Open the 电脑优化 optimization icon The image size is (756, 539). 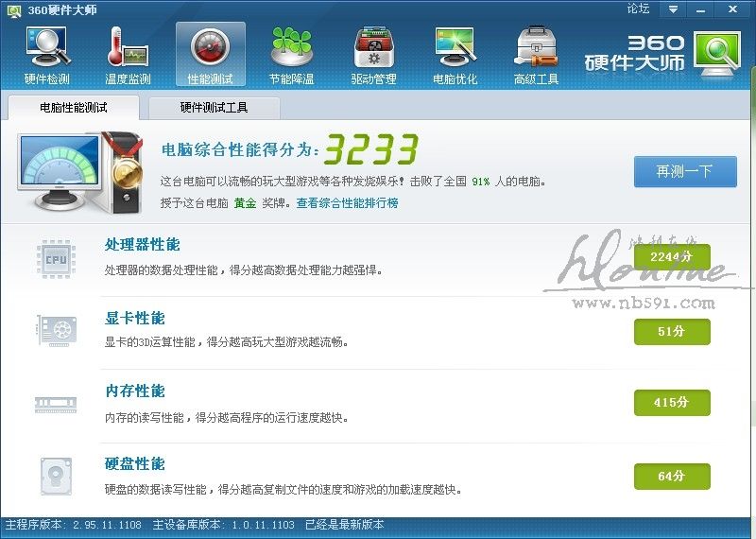455,46
